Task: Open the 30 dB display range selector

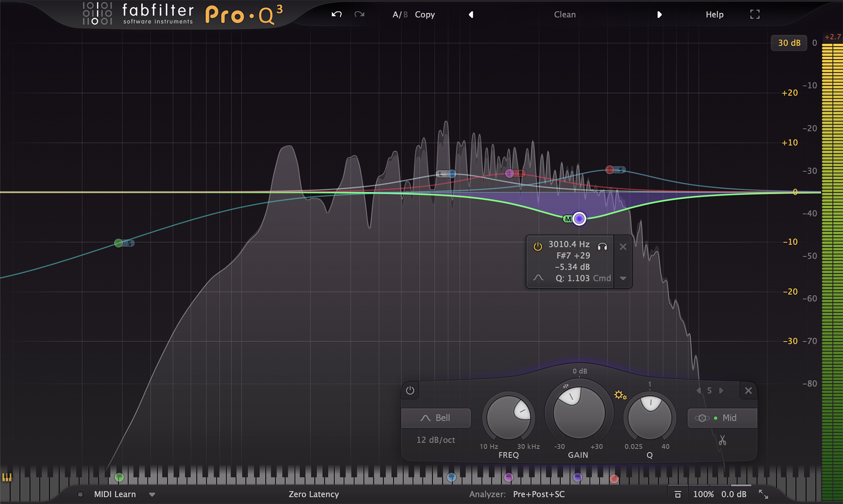Action: (789, 43)
